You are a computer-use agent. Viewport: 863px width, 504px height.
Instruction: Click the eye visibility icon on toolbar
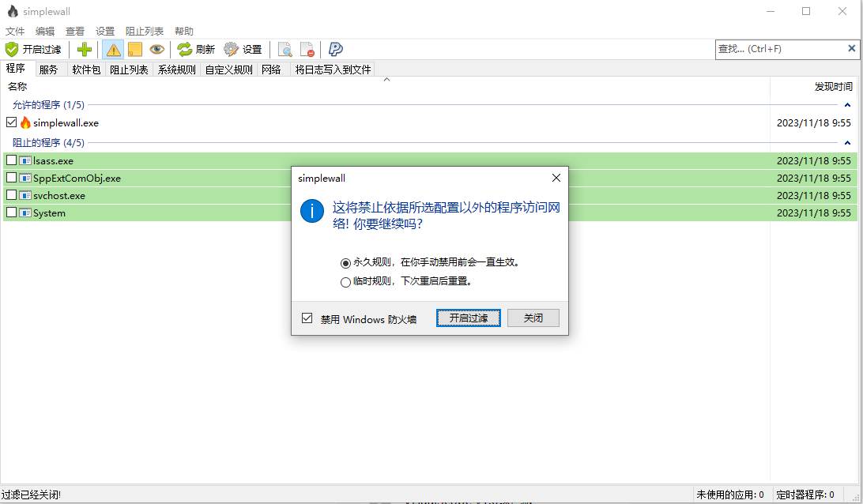point(156,49)
